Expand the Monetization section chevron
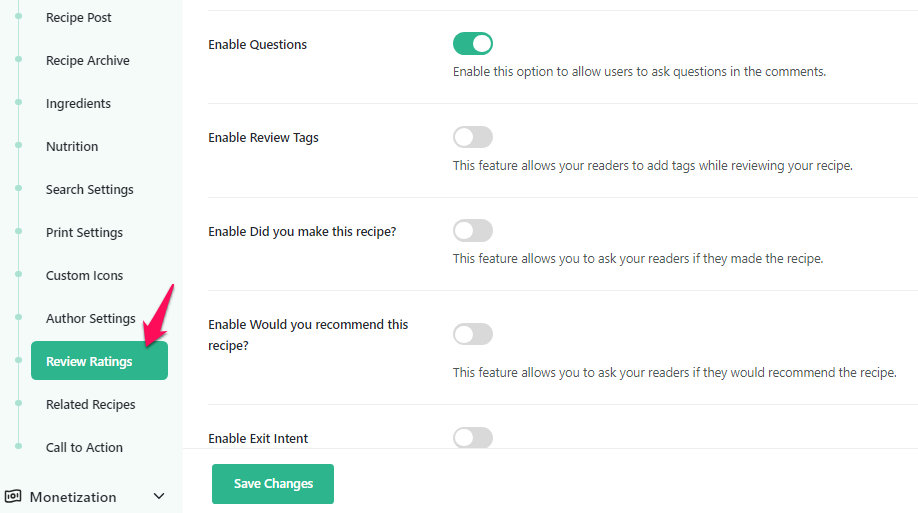918x513 pixels. point(158,496)
